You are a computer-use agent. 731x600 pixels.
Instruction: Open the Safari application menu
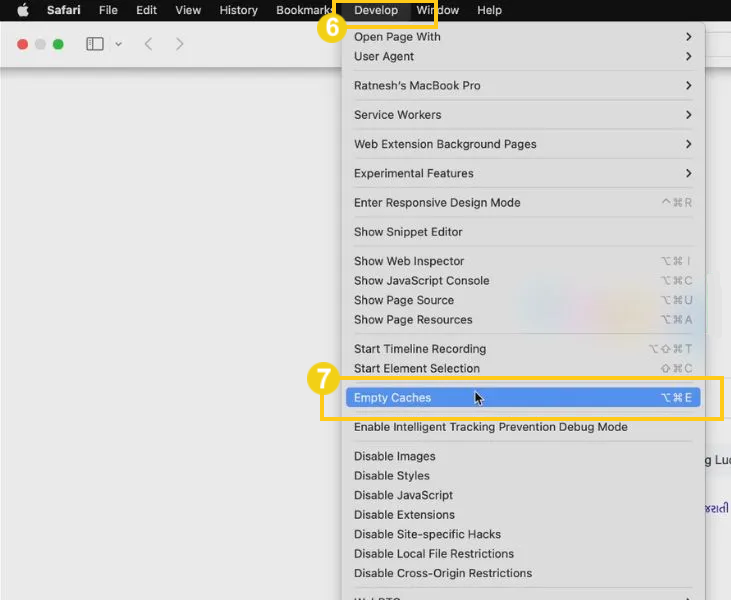63,10
